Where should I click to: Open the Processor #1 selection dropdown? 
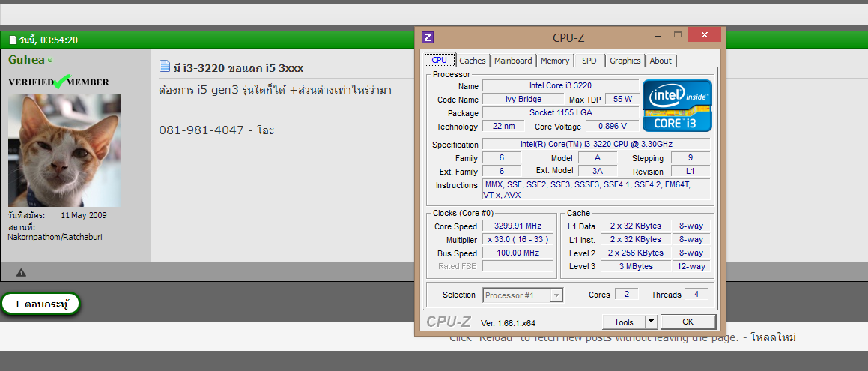point(523,295)
